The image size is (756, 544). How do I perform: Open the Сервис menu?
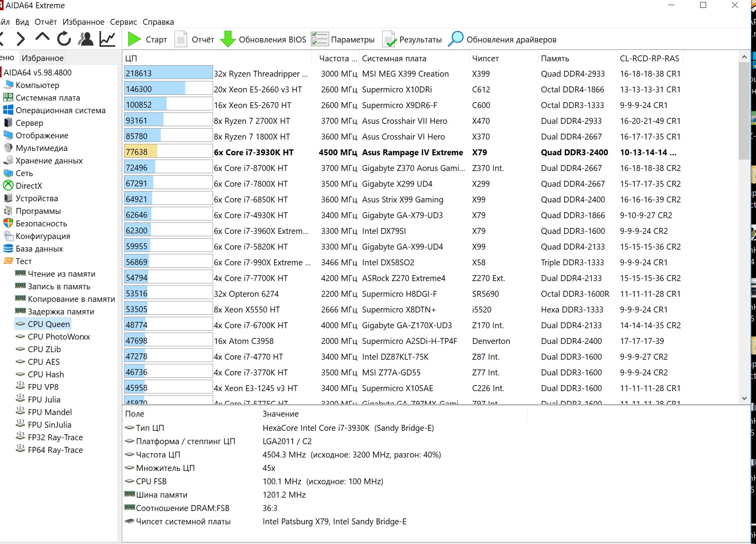(x=123, y=22)
